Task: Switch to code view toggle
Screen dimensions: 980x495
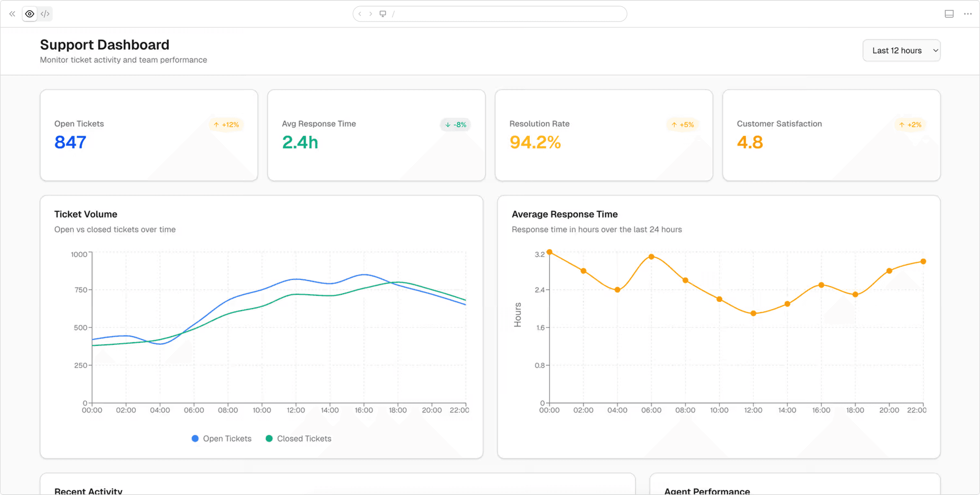Action: click(x=45, y=14)
